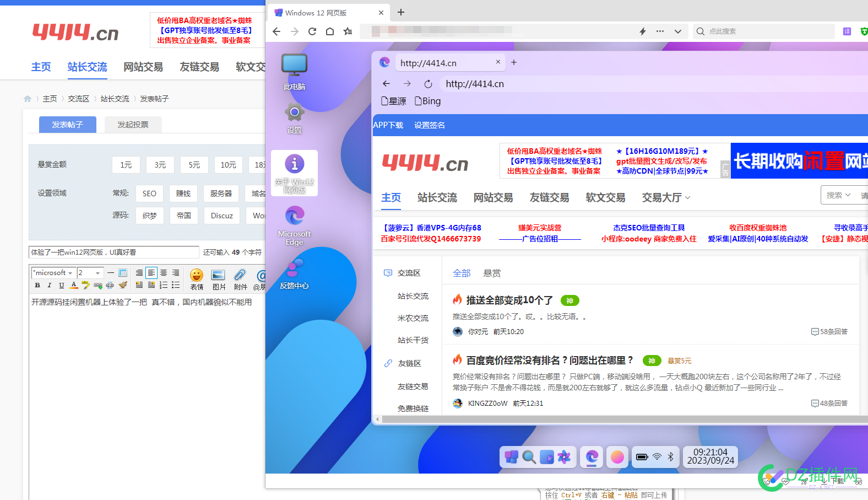Click the taskbar magnifier search icon

click(x=529, y=457)
